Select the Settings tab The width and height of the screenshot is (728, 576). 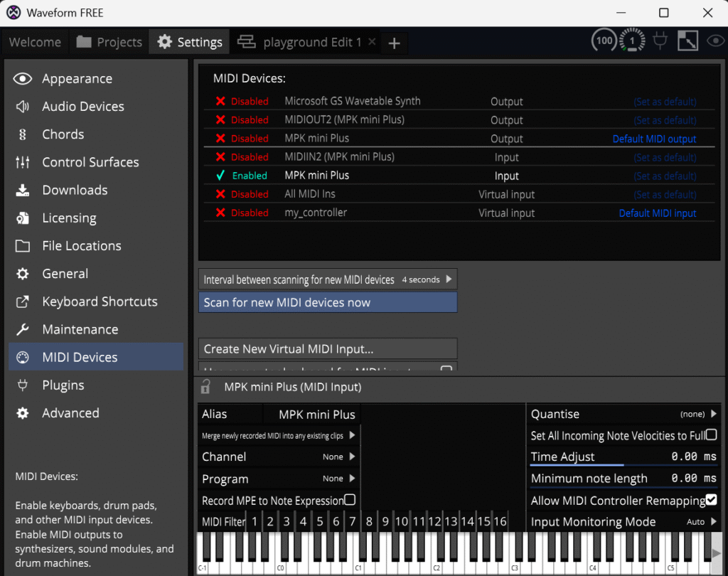click(189, 42)
